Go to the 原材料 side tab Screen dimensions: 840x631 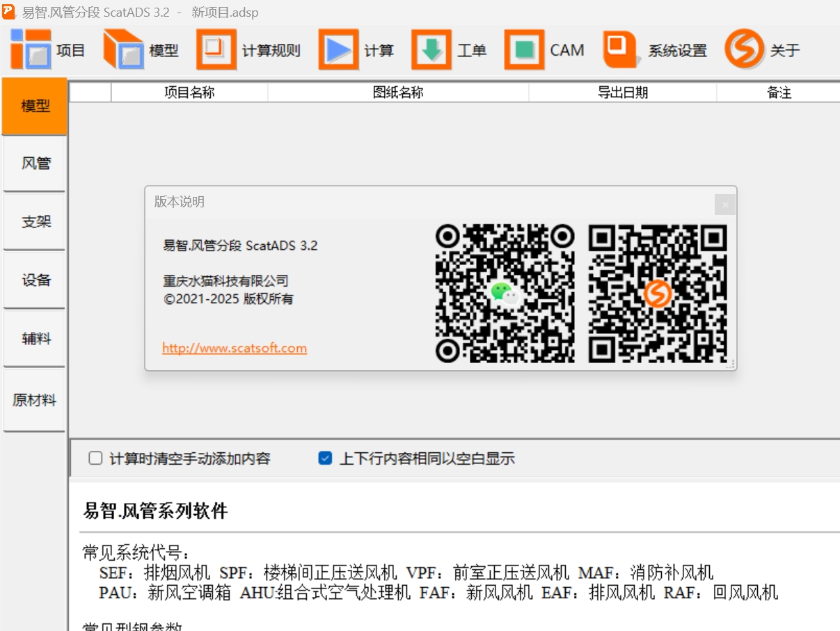click(x=35, y=401)
